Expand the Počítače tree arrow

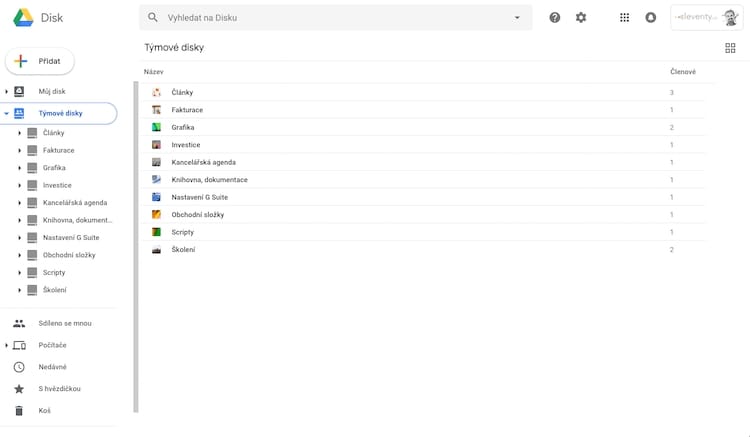[6, 345]
